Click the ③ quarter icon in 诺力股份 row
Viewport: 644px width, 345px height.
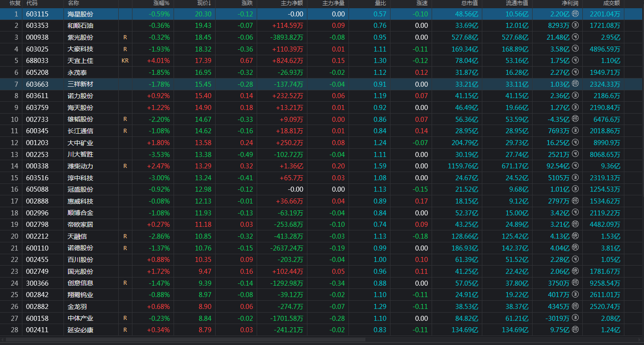coord(575,96)
